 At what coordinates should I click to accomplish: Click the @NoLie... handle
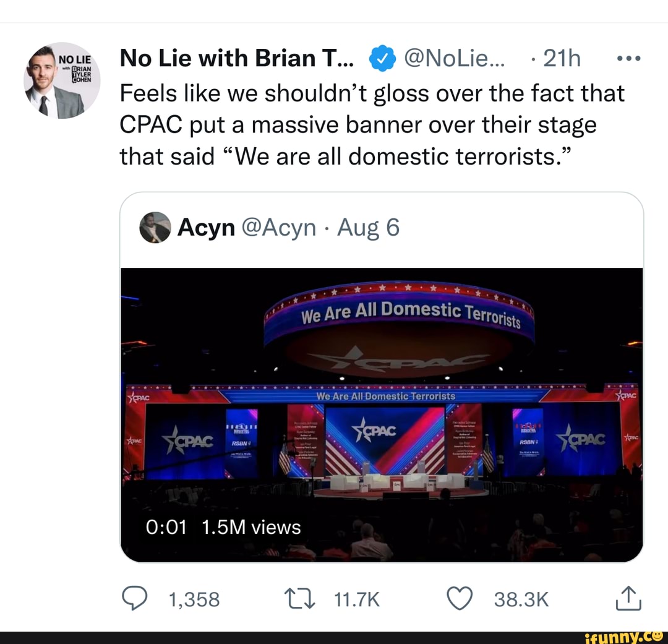pos(455,59)
